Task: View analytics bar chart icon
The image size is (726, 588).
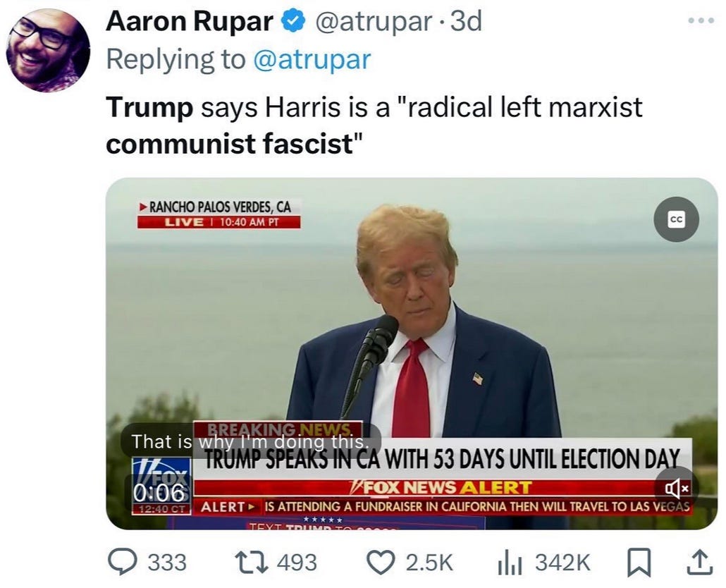Action: coord(510,563)
